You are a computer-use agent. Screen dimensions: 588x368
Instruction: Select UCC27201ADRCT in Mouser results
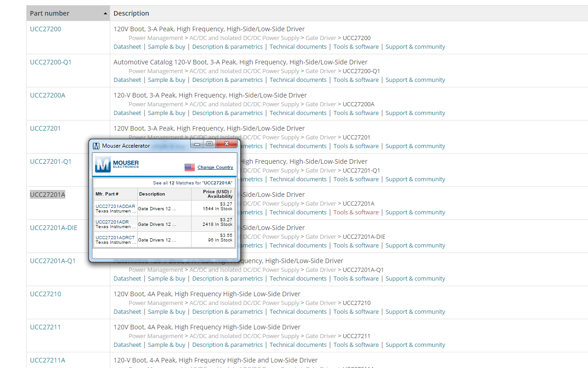click(115, 237)
